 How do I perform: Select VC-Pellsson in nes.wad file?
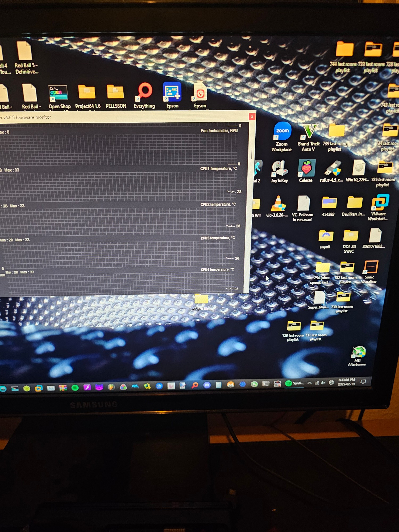[x=303, y=209]
